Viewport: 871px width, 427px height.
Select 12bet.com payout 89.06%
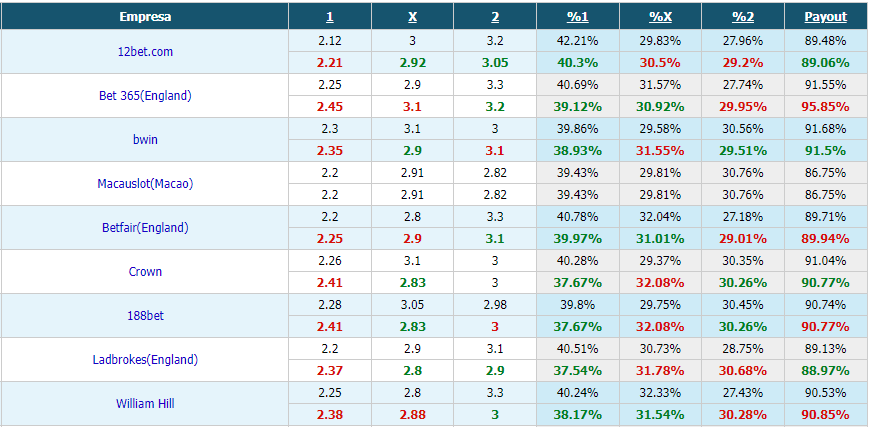[x=825, y=63]
